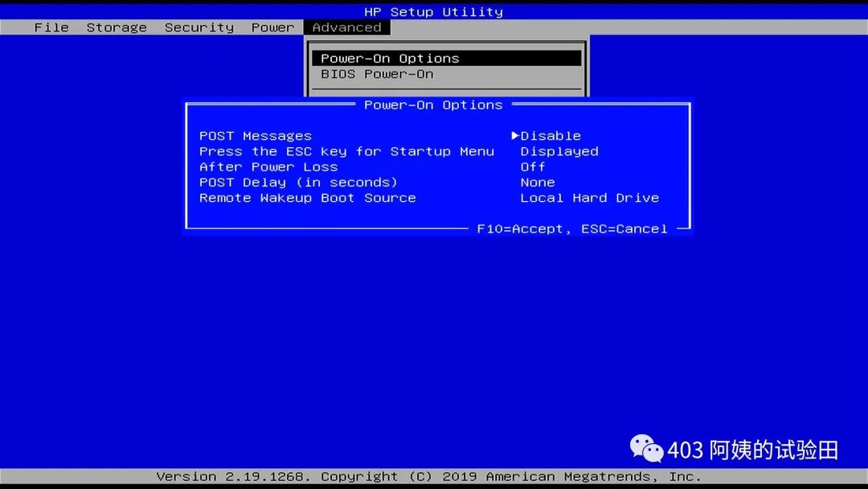
Task: Select POST Delay (in seconds) setting
Action: 298,183
